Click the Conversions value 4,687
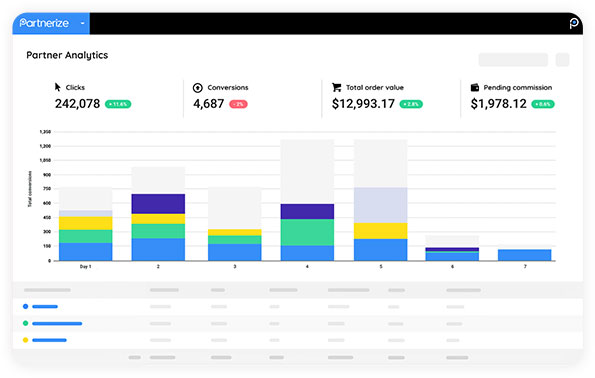595x378 pixels. point(209,104)
